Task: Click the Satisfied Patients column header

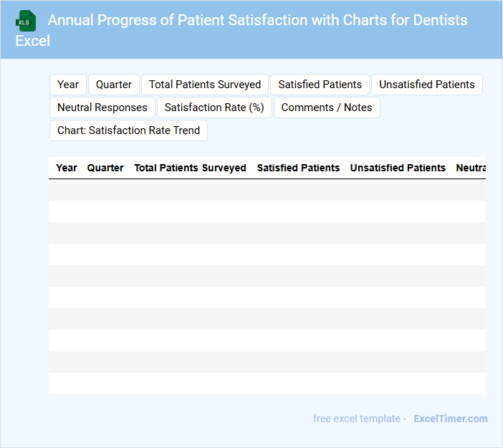Action: (x=298, y=168)
